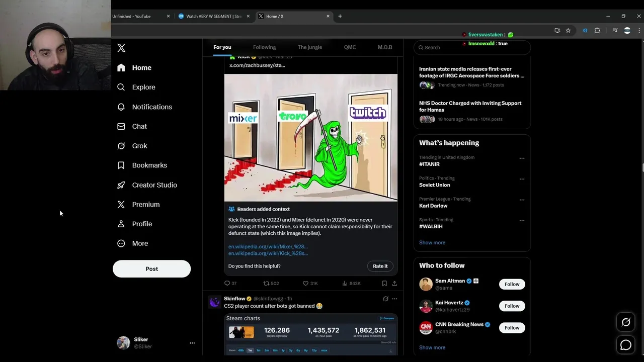Open the Mixer Wikipedia link

[268, 247]
